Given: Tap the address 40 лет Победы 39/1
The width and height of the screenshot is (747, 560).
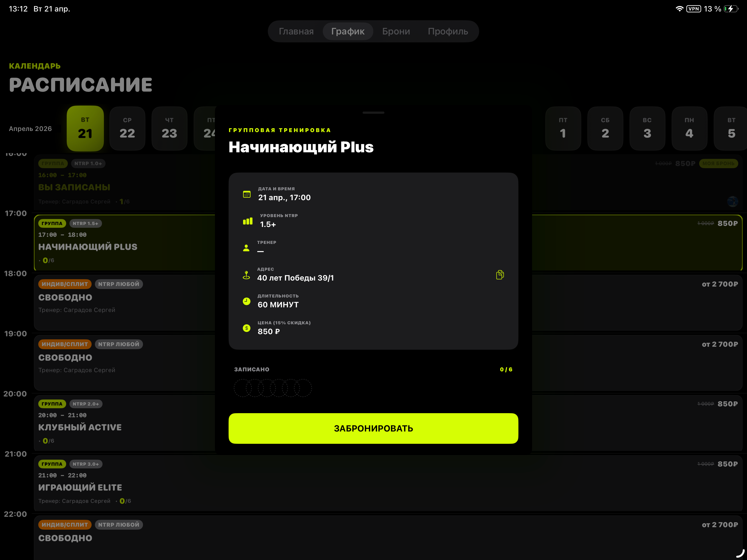Looking at the screenshot, I should pyautogui.click(x=296, y=278).
